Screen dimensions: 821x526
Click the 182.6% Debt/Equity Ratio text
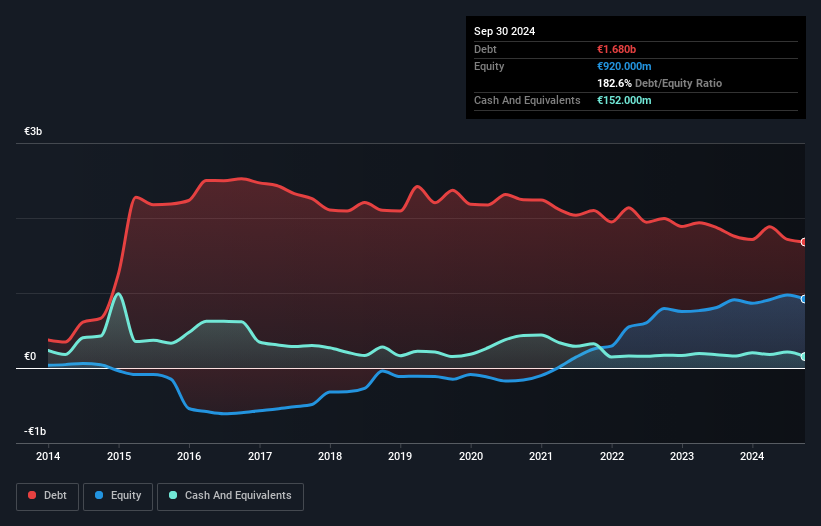tap(659, 83)
